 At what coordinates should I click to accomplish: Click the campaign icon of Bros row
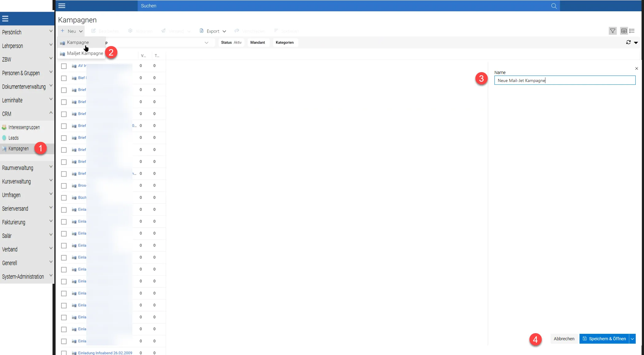coord(74,186)
